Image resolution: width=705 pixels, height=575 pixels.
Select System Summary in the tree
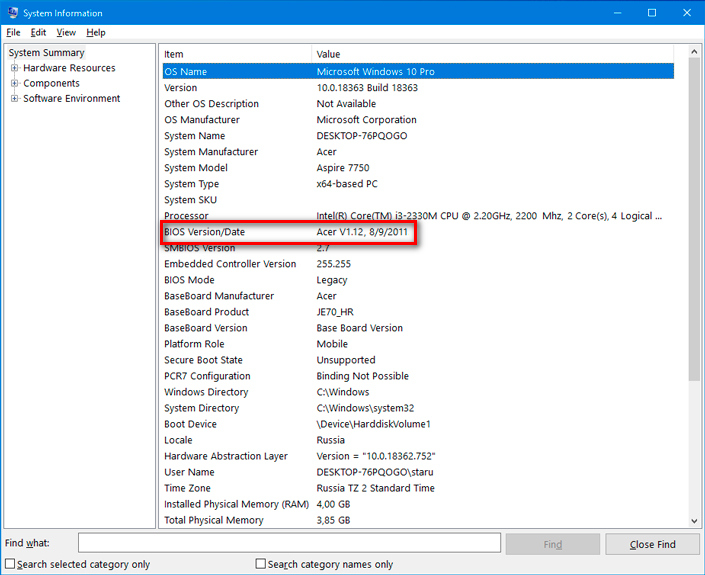(x=46, y=53)
